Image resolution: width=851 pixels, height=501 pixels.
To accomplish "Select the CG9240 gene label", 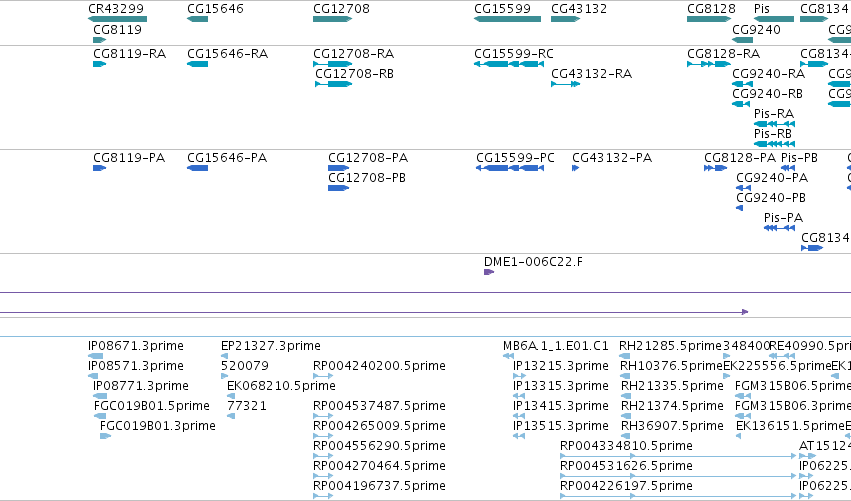I will (757, 29).
